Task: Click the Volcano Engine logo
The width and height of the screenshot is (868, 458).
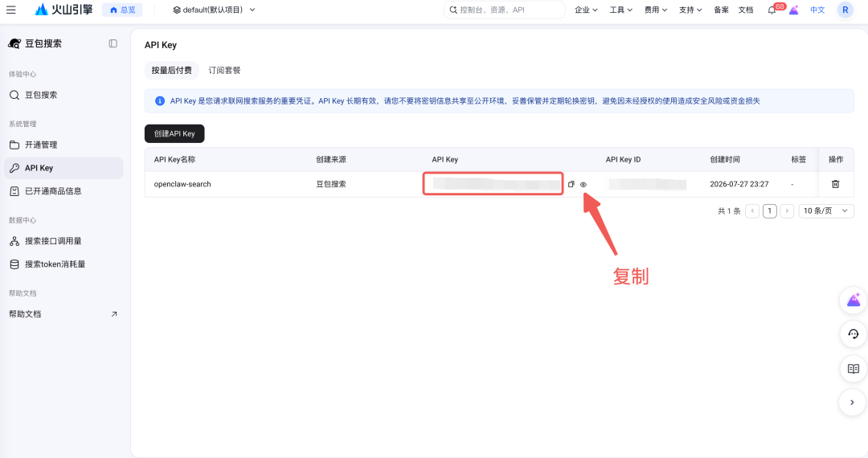Action: tap(63, 10)
